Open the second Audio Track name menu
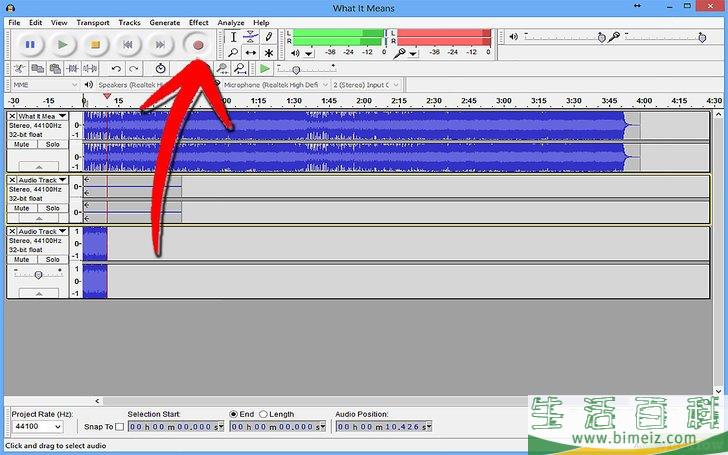The width and height of the screenshot is (728, 455). pos(42,180)
